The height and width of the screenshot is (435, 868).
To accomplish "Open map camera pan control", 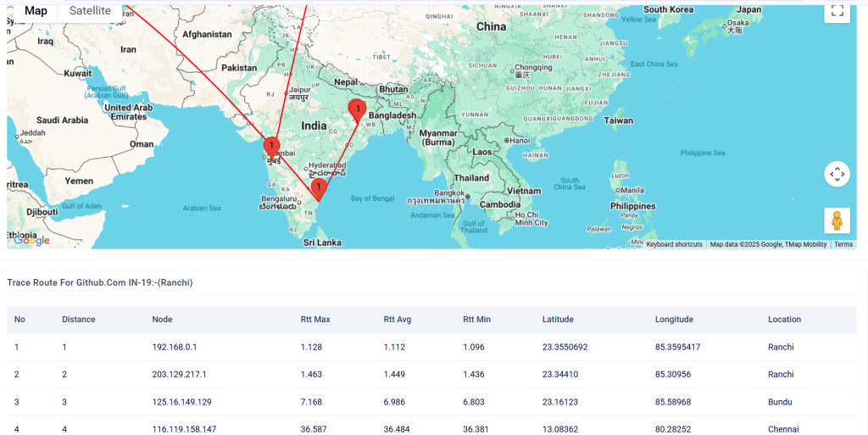I will coord(837,175).
